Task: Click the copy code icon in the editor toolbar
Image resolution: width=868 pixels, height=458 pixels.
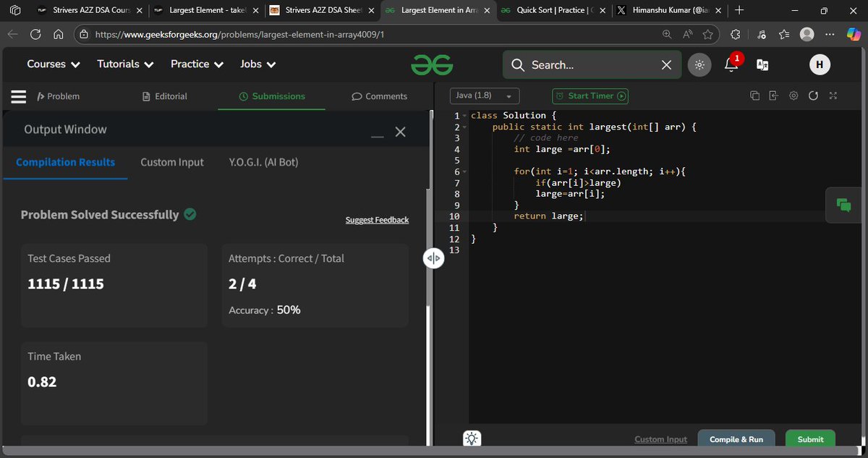Action: tap(754, 96)
